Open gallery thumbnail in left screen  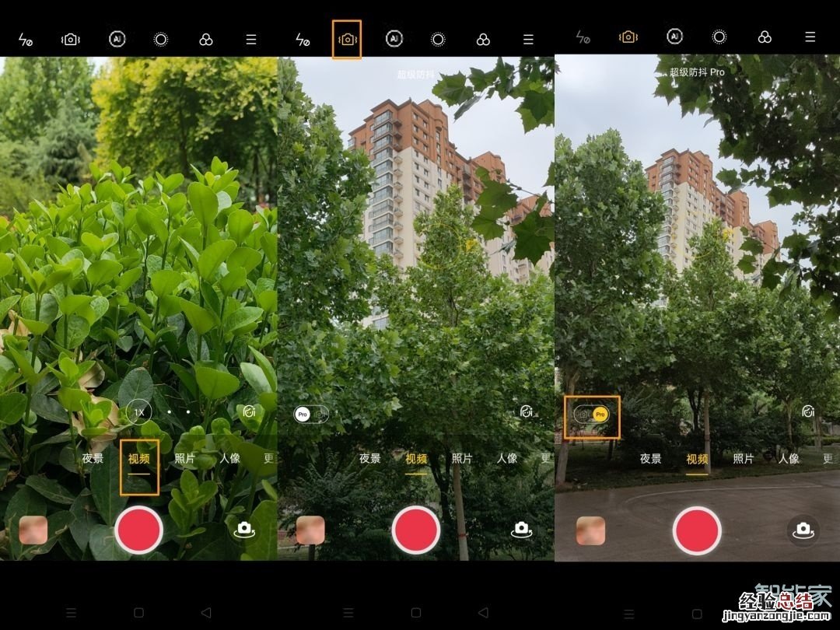[x=33, y=530]
